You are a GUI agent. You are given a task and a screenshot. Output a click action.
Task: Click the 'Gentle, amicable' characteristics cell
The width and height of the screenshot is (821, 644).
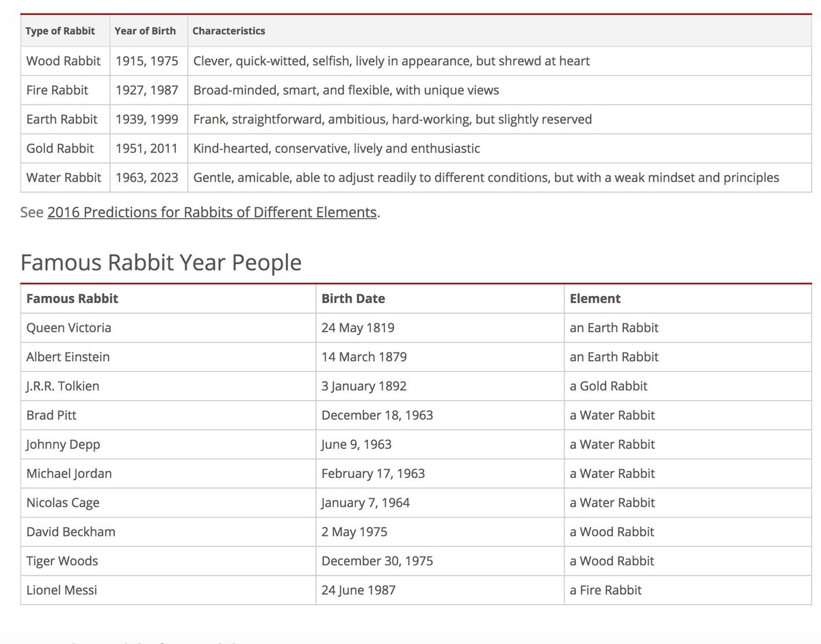[x=499, y=178]
